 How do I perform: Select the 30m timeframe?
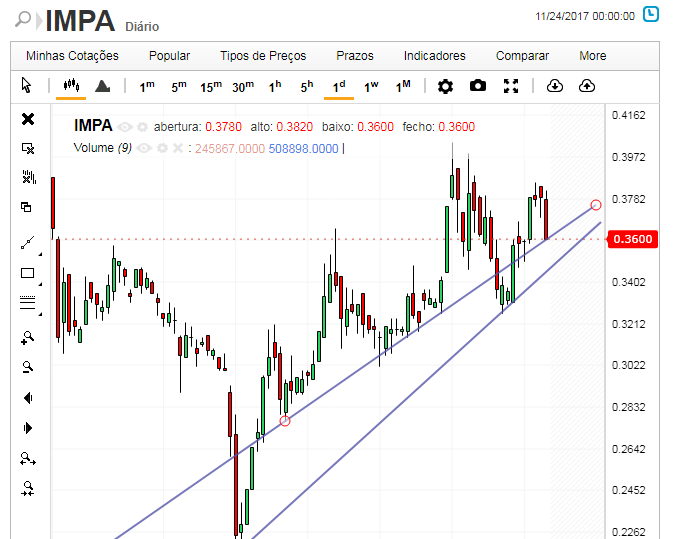tap(243, 86)
